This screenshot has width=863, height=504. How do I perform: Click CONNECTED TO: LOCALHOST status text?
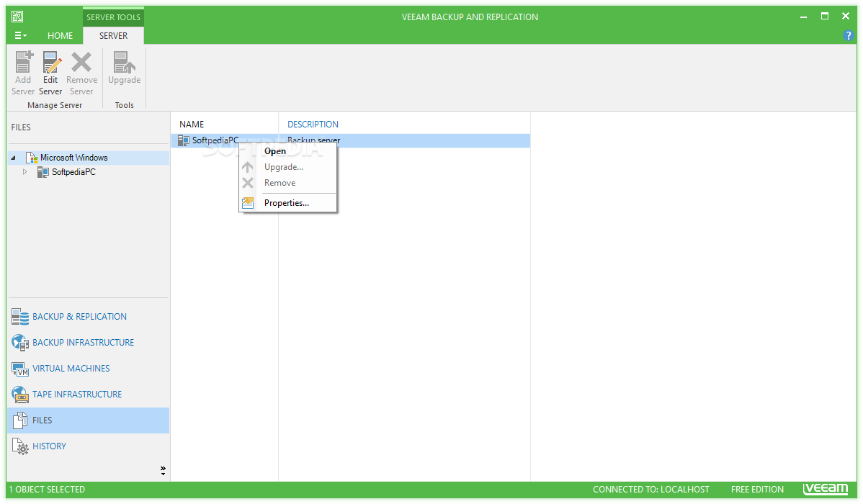click(x=651, y=490)
